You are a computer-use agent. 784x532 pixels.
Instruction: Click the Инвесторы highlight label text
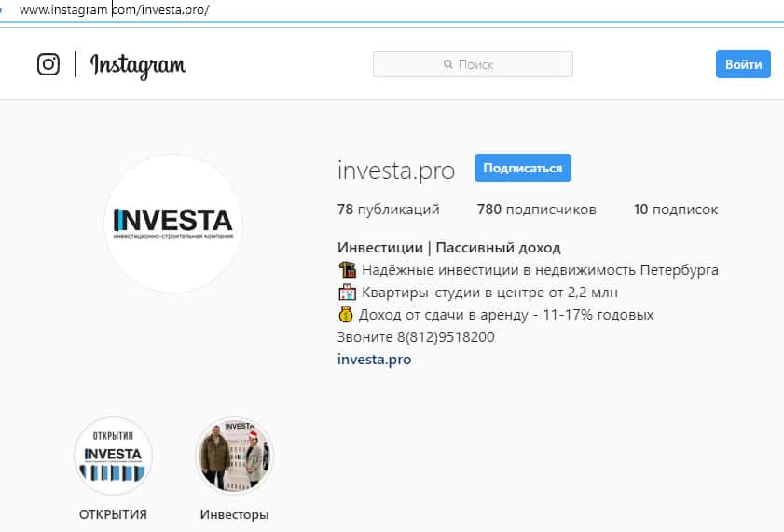click(235, 514)
